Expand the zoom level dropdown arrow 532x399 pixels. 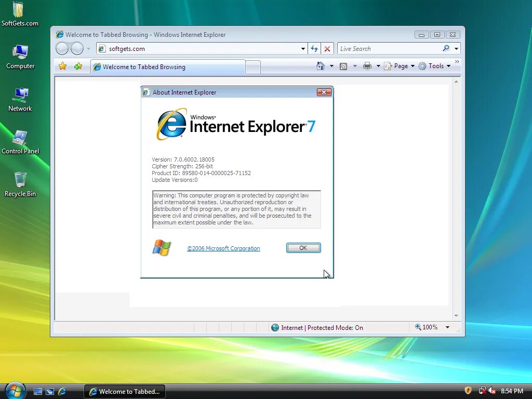(447, 327)
